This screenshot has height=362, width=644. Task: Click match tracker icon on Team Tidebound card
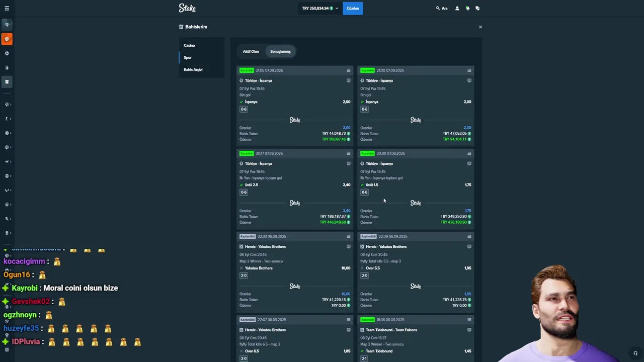pos(469,330)
